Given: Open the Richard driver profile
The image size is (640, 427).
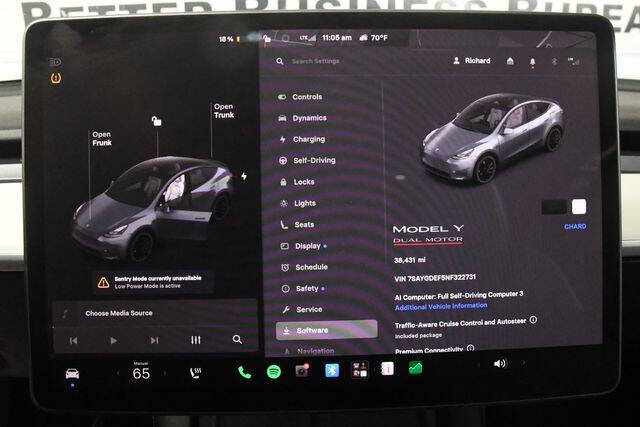Looking at the screenshot, I should (x=472, y=61).
